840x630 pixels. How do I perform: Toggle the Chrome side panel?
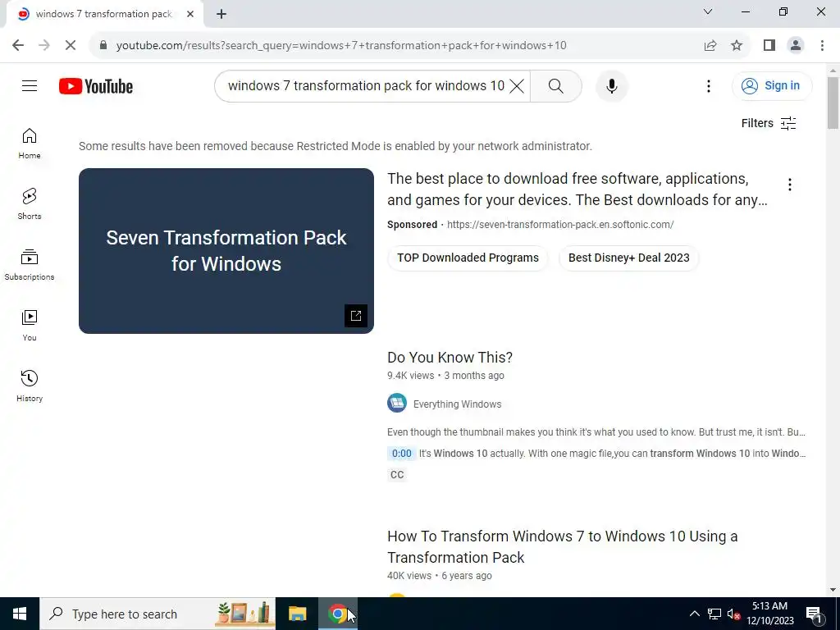pos(769,46)
